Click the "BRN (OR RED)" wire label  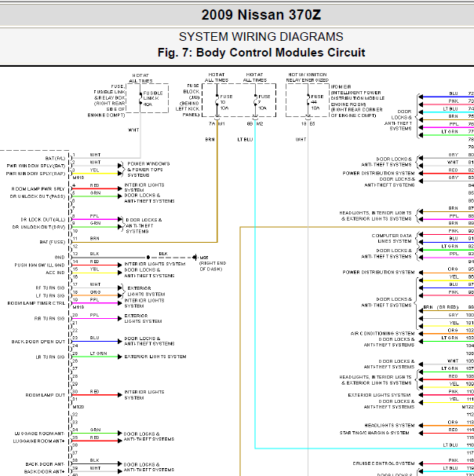[x=441, y=307]
